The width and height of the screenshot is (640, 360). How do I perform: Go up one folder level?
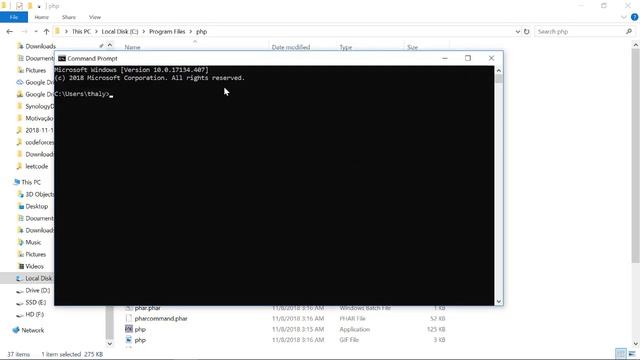46,31
